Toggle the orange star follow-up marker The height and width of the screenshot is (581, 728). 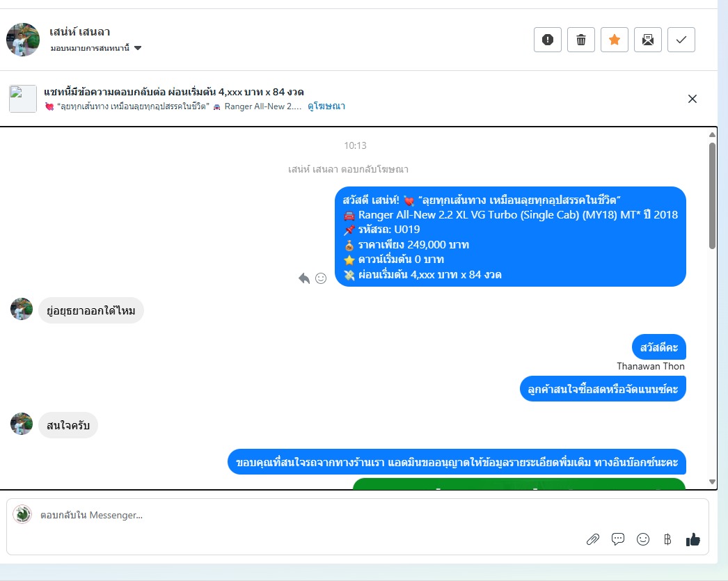pyautogui.click(x=615, y=40)
